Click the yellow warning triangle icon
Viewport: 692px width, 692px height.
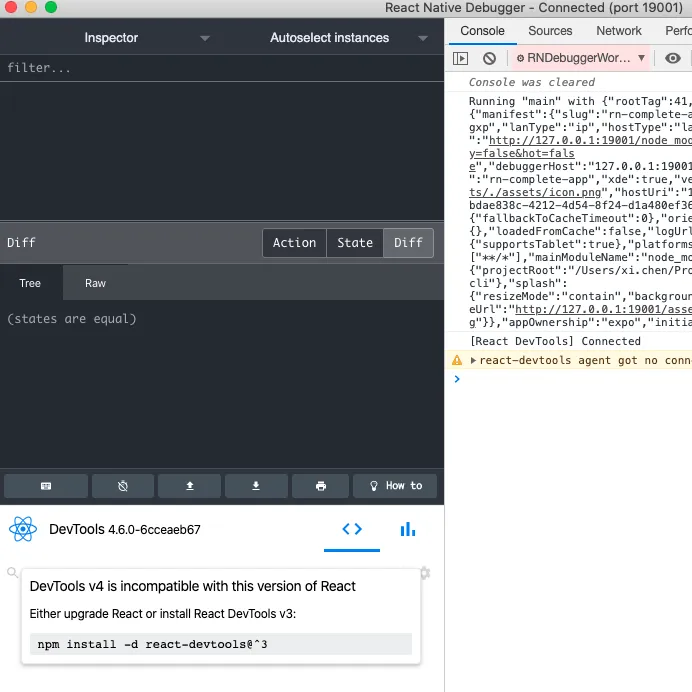coord(457,360)
